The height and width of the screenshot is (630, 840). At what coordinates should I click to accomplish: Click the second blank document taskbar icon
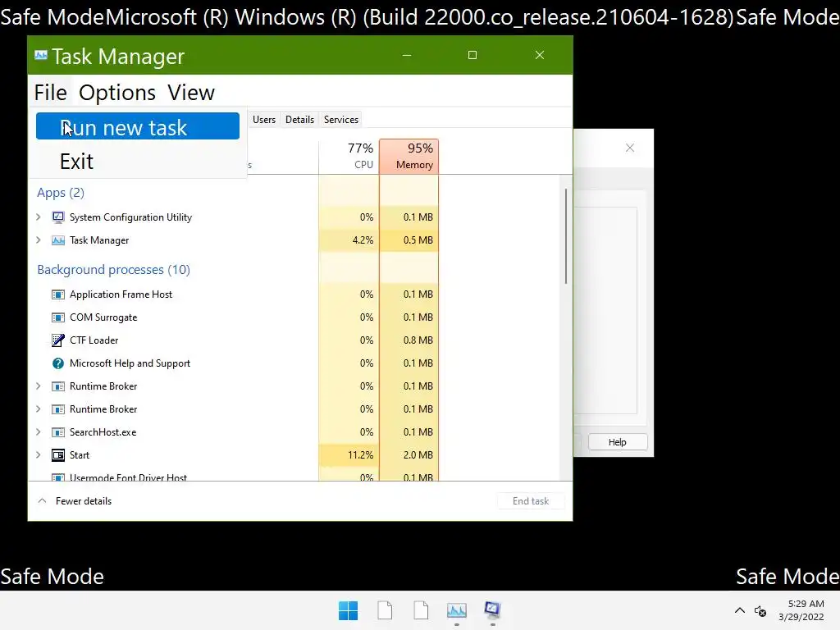click(421, 610)
